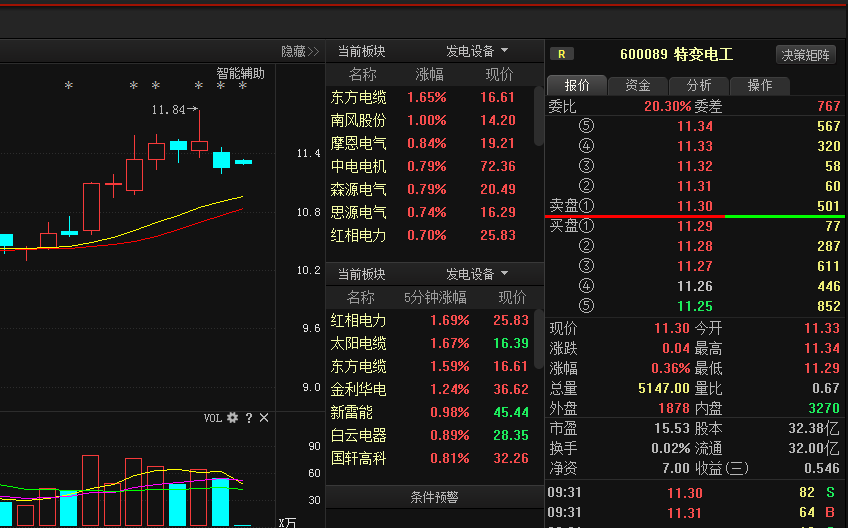Click the 委比 20.30% value
The height and width of the screenshot is (528, 848).
click(667, 106)
